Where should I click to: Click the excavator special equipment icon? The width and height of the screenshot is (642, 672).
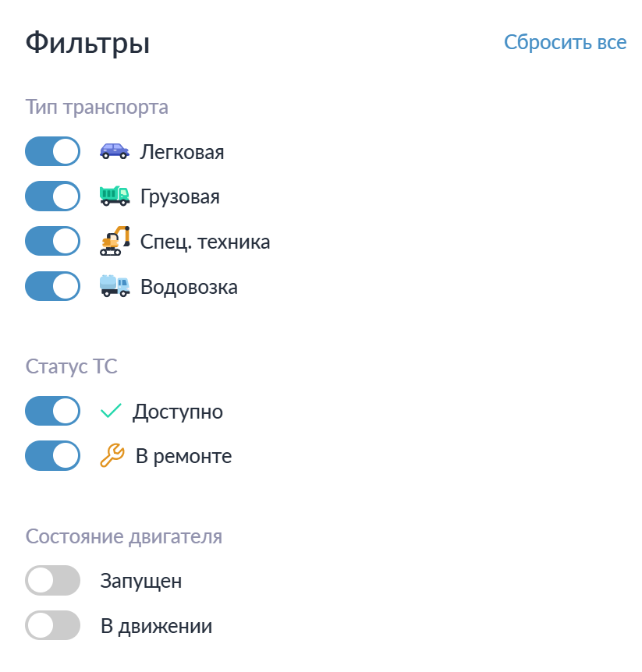[x=115, y=241]
